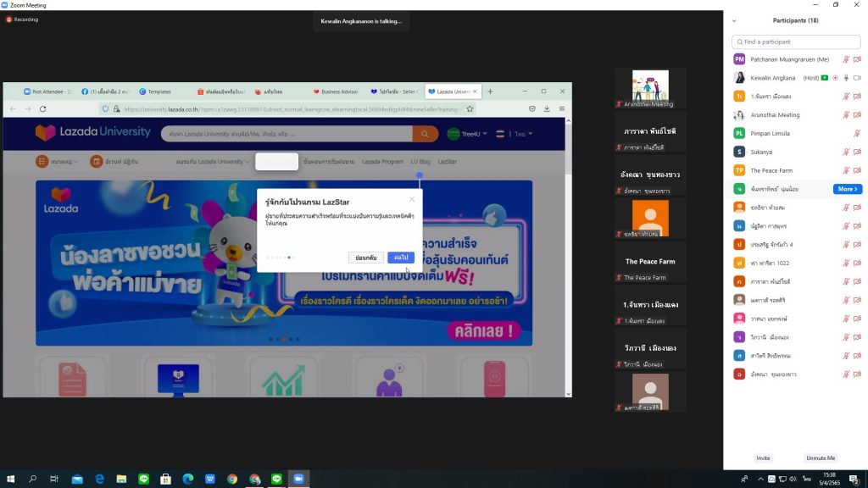The width and height of the screenshot is (868, 488).
Task: Open File Explorer from the taskbar
Action: pos(121,480)
